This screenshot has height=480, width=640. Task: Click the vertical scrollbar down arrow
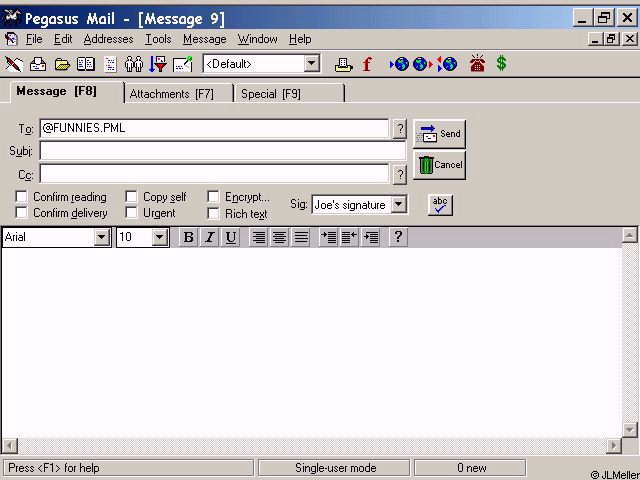[629, 429]
